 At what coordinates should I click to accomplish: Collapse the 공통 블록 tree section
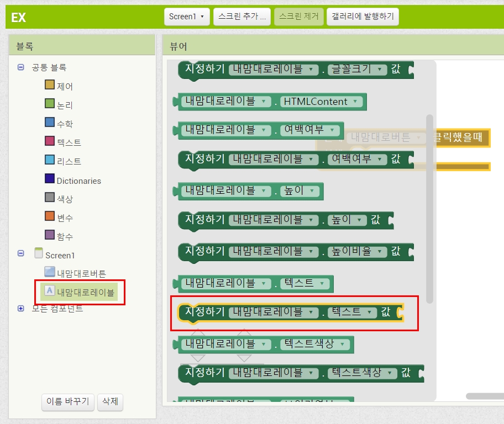coord(20,67)
